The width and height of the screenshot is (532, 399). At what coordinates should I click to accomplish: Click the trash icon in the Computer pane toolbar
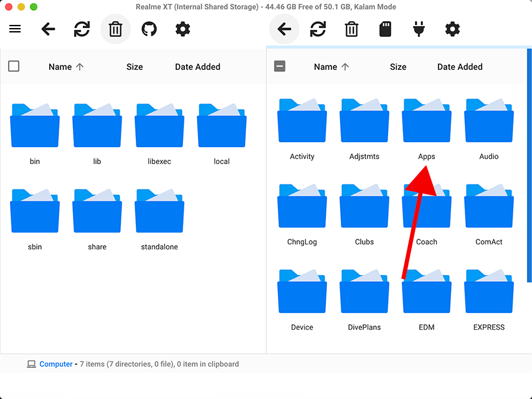[x=115, y=29]
